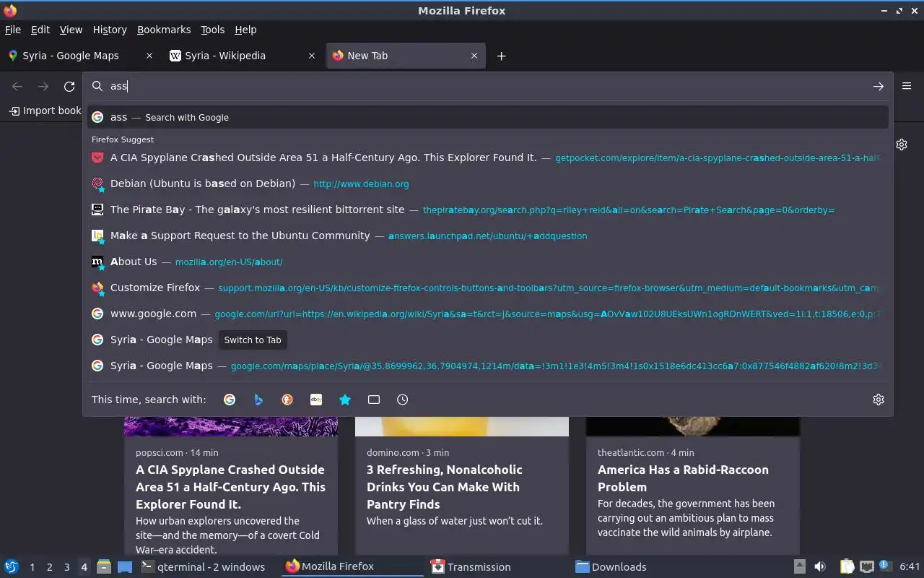The width and height of the screenshot is (924, 578).
Task: Click the Go arrow in address bar
Action: click(x=878, y=86)
